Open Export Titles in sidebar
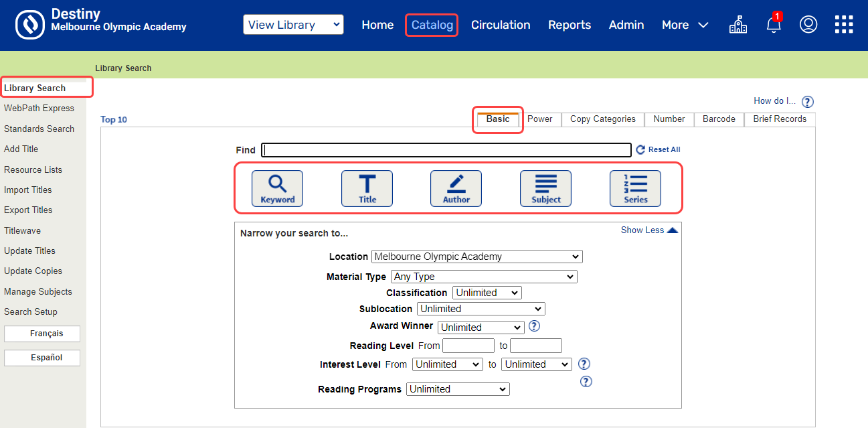The width and height of the screenshot is (868, 428). point(28,210)
